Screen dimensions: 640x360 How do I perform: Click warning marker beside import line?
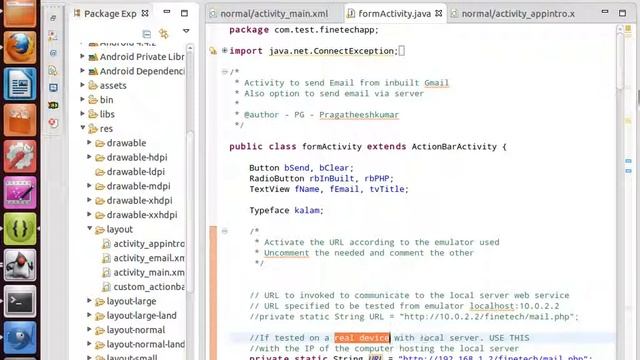(x=213, y=51)
